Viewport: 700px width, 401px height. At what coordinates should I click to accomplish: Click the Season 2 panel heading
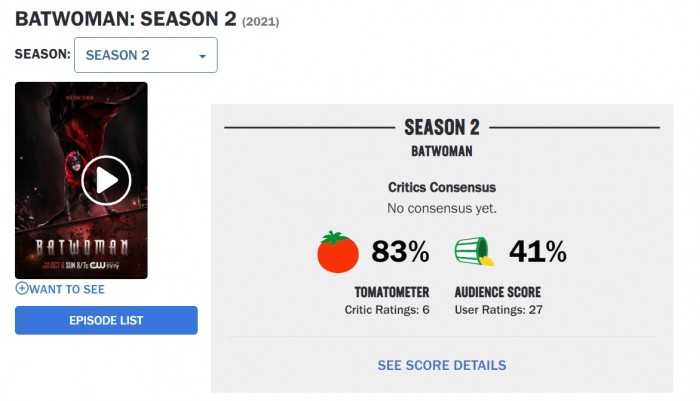pos(442,127)
